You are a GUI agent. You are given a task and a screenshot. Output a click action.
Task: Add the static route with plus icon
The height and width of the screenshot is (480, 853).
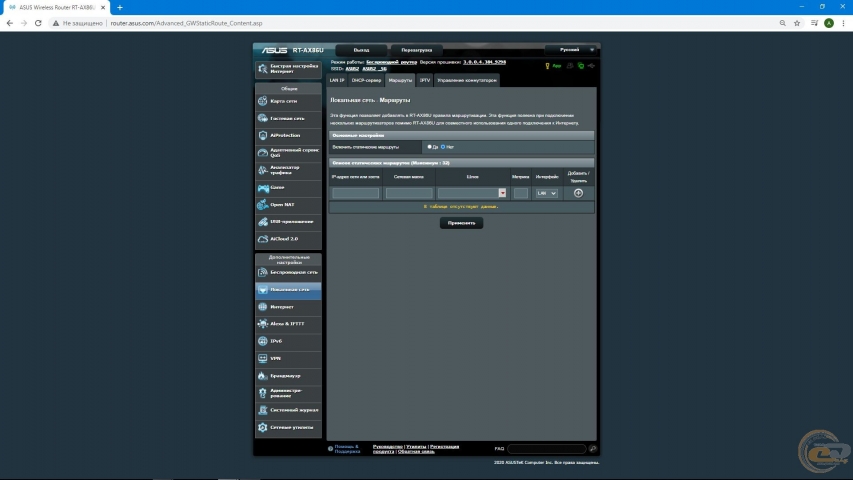point(578,193)
